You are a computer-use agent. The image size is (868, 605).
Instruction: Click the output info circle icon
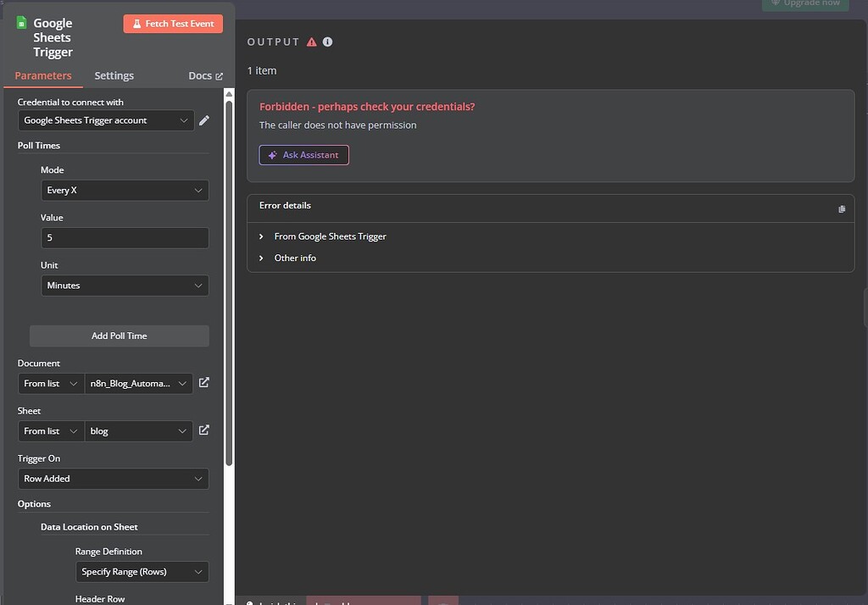(328, 42)
